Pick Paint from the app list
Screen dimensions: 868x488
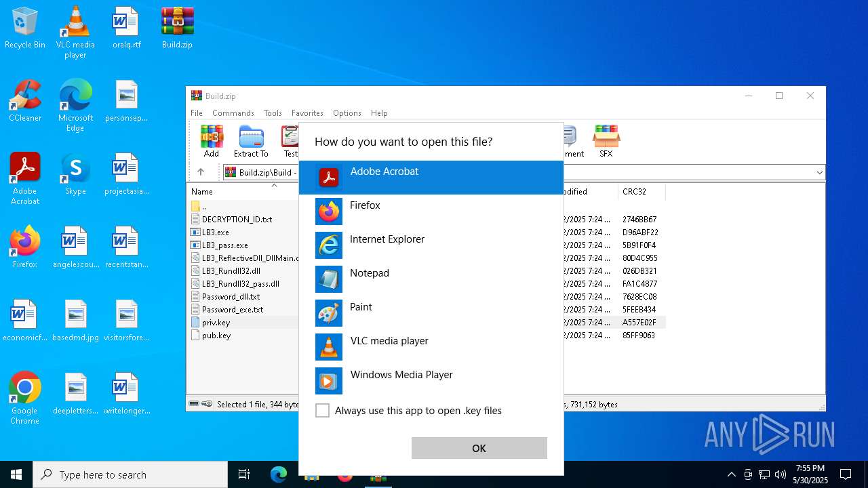click(x=431, y=313)
